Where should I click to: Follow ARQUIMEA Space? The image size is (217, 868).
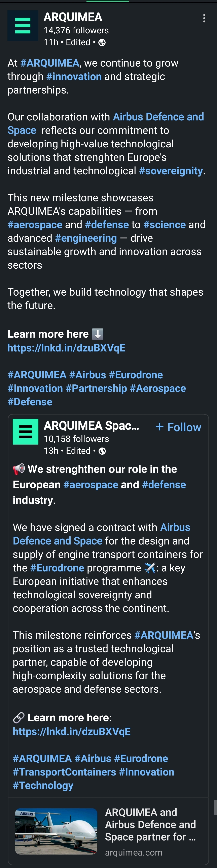(178, 427)
